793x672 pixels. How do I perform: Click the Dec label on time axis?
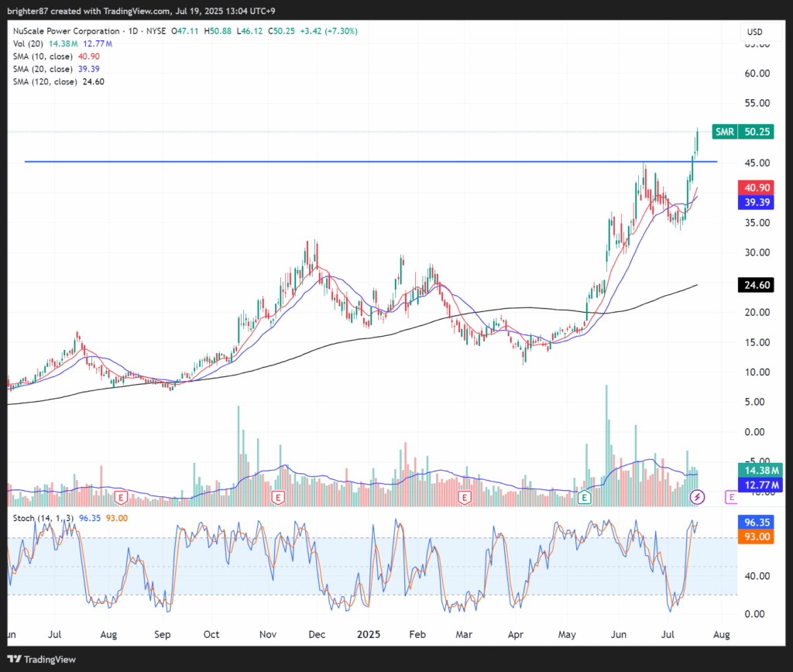317,634
